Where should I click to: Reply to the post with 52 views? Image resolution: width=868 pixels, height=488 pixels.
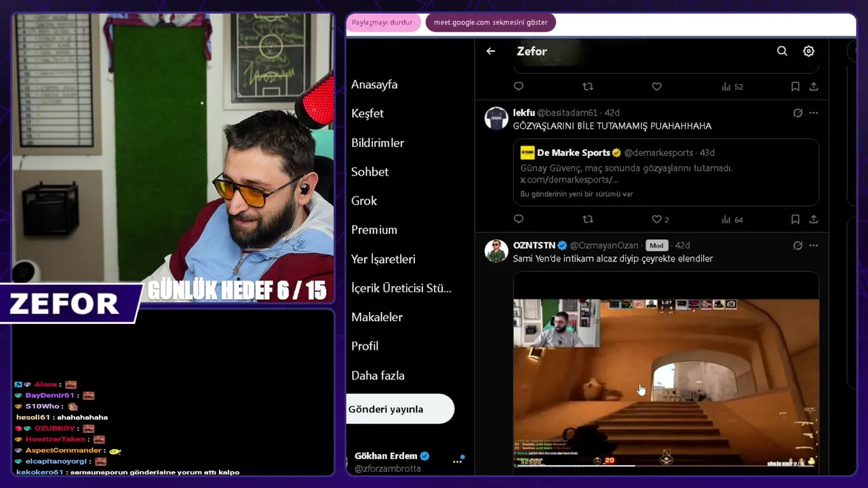click(519, 86)
